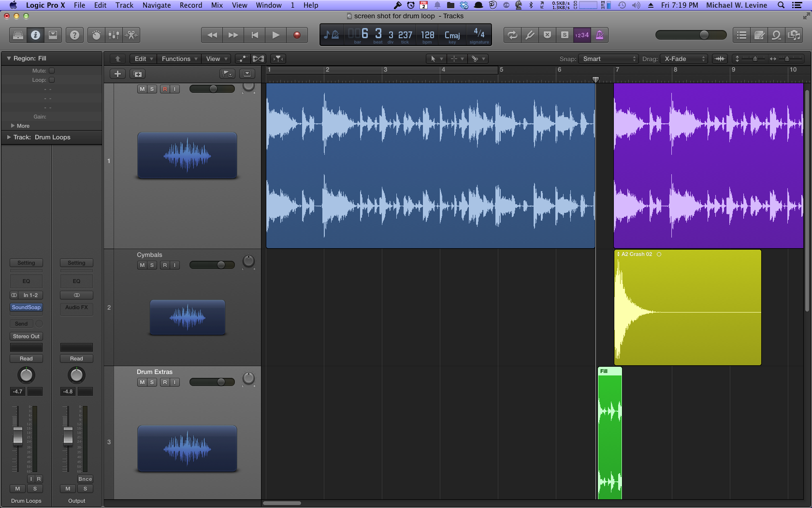Image resolution: width=812 pixels, height=508 pixels.
Task: Open the Library panel from the control bar
Action: [x=18, y=35]
